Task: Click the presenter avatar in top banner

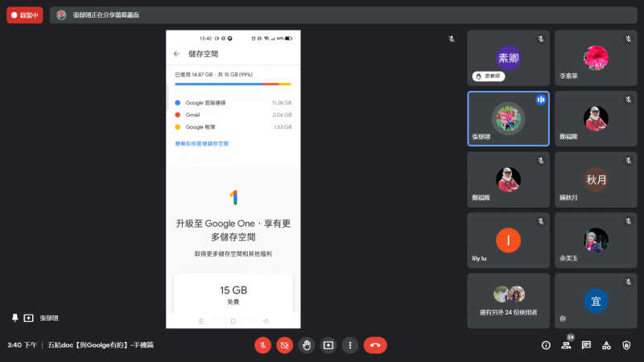Action: pyautogui.click(x=61, y=15)
